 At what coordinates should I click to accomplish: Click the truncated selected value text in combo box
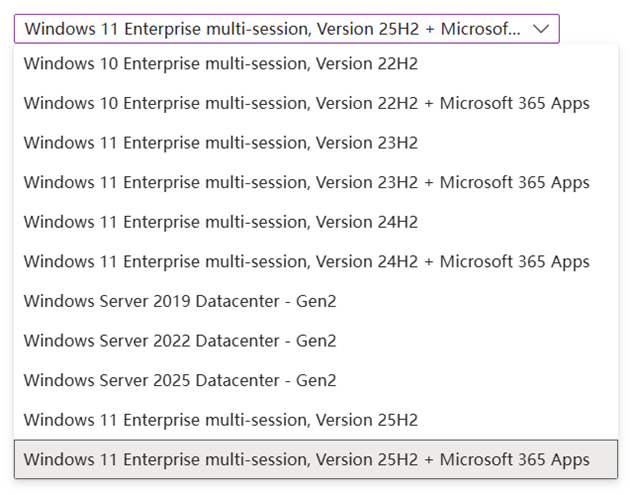[272, 29]
